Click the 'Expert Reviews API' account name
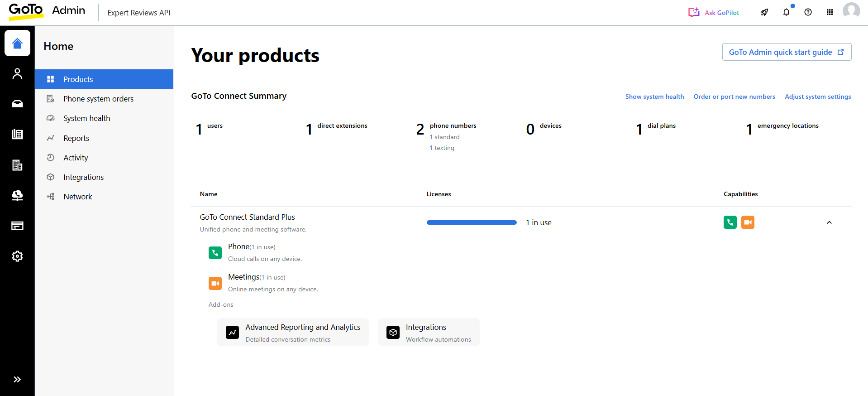This screenshot has height=396, width=868. click(x=138, y=13)
